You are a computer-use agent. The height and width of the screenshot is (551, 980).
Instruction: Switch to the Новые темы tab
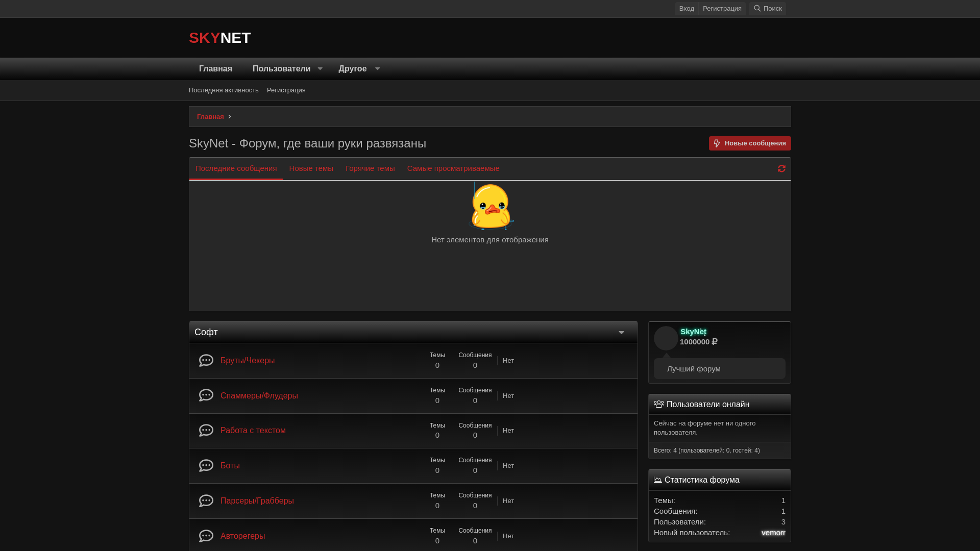click(x=311, y=168)
